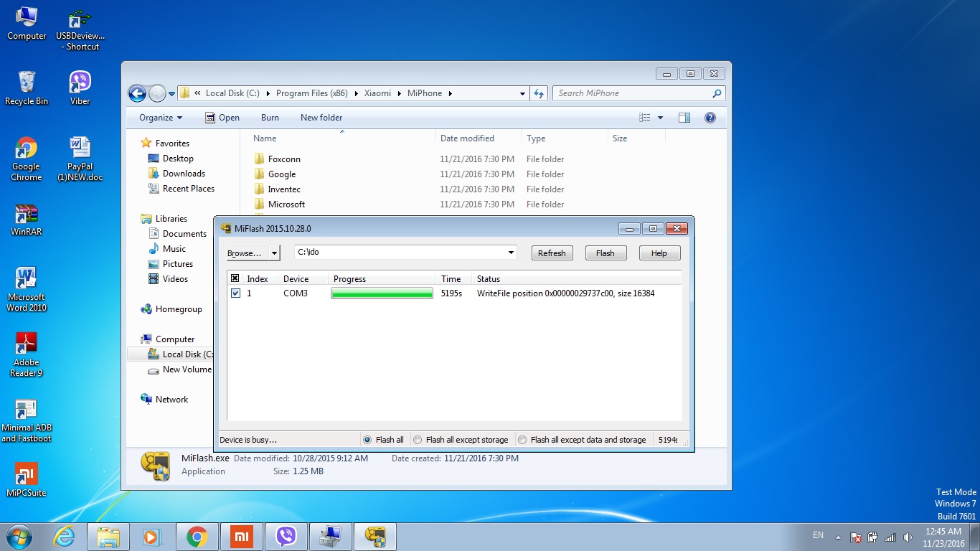The width and height of the screenshot is (980, 551).
Task: Uncheck device row 1 checkbox in MiFlash
Action: 235,293
